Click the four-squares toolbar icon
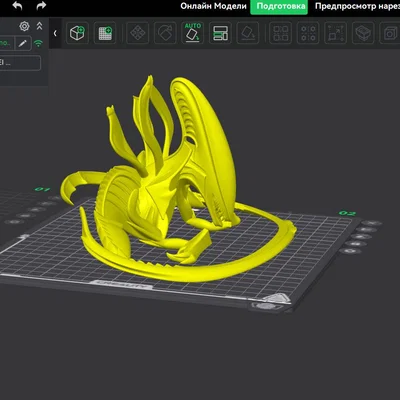400x400 pixels. click(x=280, y=33)
